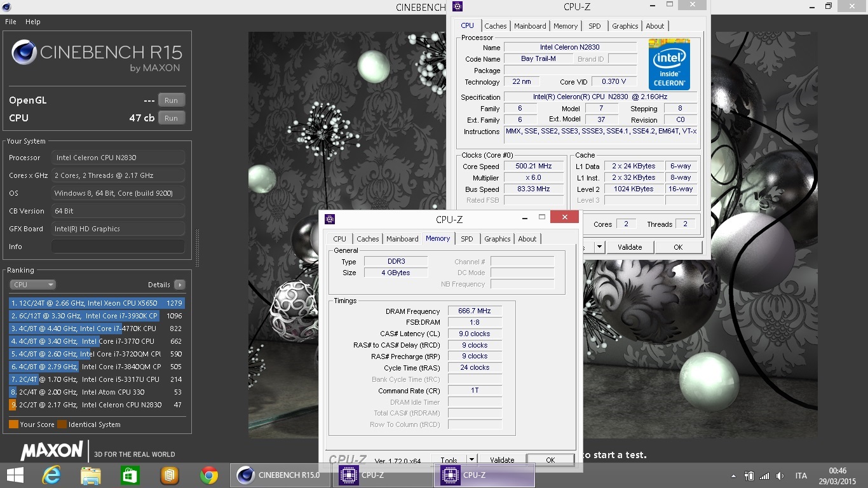Select ranking row Intel Core i7-4770K
Image resolution: width=868 pixels, height=488 pixels.
pyautogui.click(x=97, y=329)
